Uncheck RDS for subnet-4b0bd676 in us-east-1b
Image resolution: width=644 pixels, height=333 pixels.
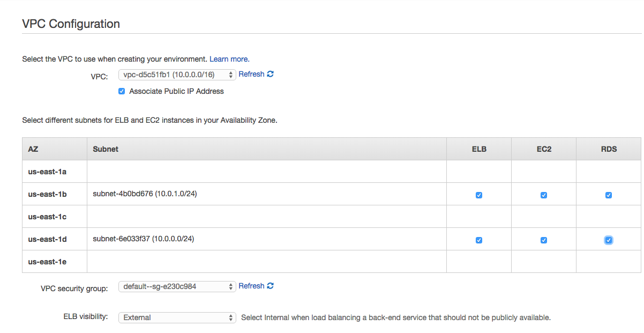point(609,195)
